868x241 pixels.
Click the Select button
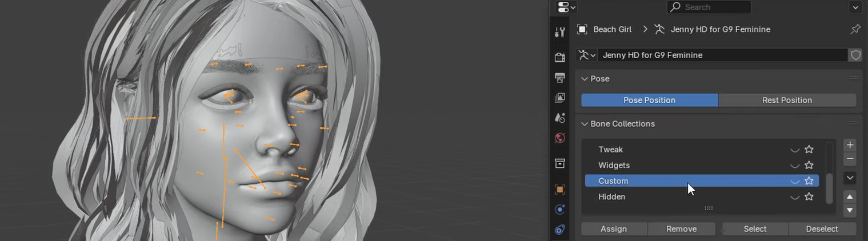[x=755, y=229]
